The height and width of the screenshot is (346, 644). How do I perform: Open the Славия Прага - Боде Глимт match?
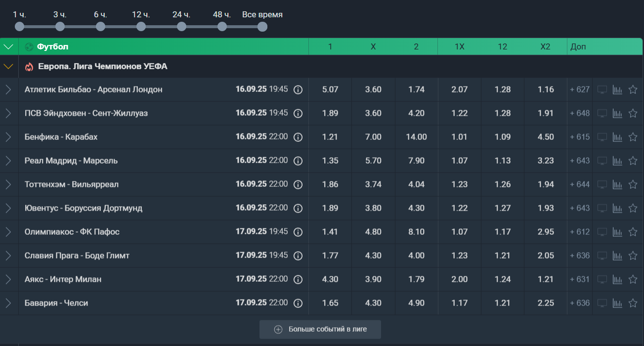[77, 256]
